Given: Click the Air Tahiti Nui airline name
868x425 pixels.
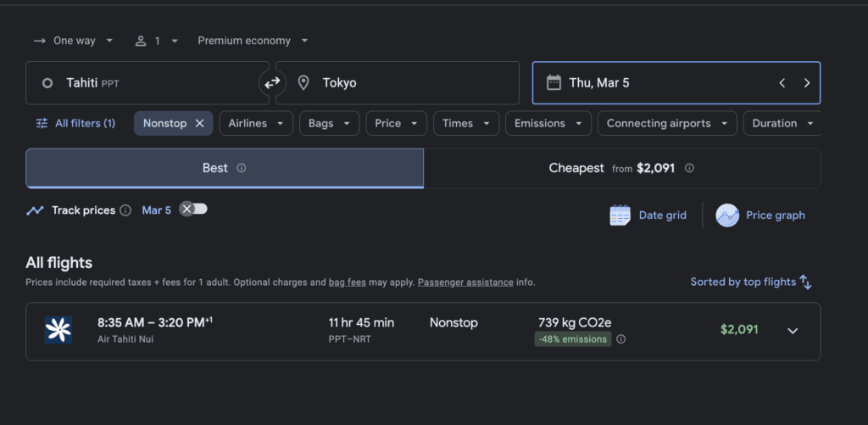Looking at the screenshot, I should (125, 339).
